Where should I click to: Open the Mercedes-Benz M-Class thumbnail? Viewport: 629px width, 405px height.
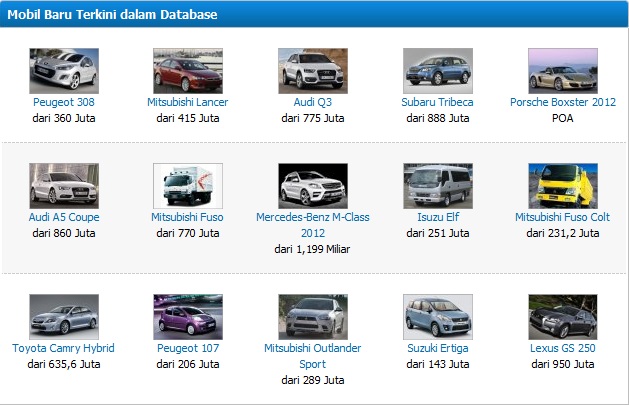coord(313,186)
